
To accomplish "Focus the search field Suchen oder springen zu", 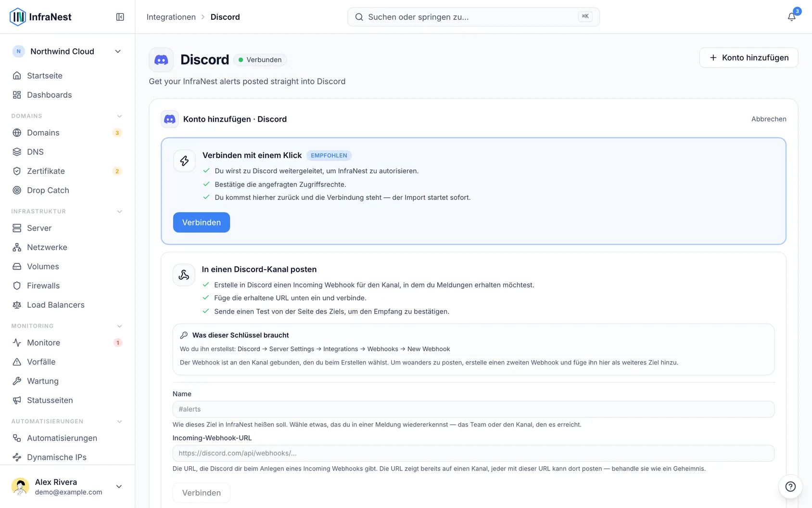I will pyautogui.click(x=473, y=17).
